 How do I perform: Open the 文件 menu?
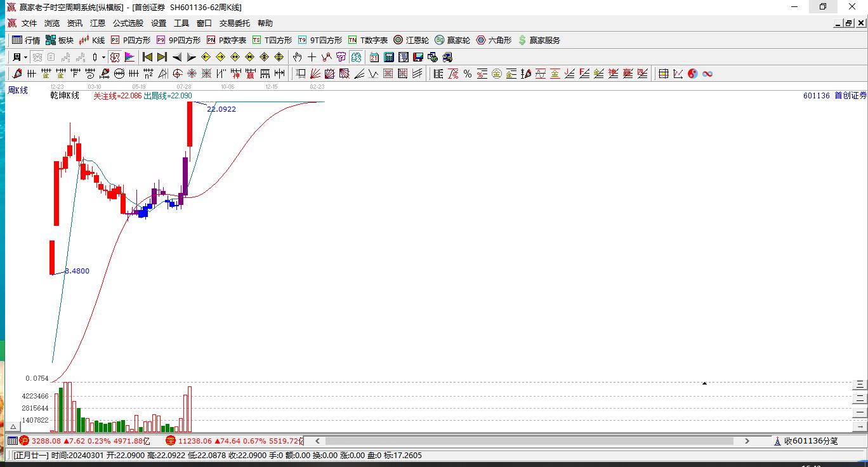[x=29, y=23]
